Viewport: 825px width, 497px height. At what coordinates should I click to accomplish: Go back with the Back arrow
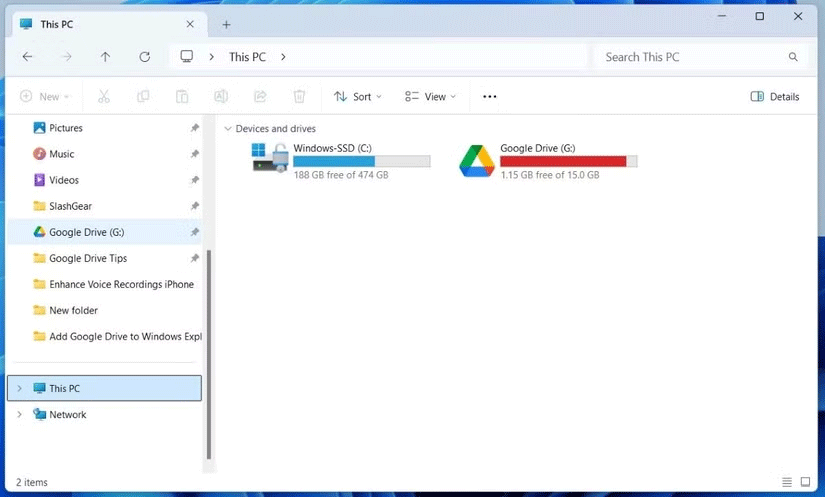click(x=27, y=57)
